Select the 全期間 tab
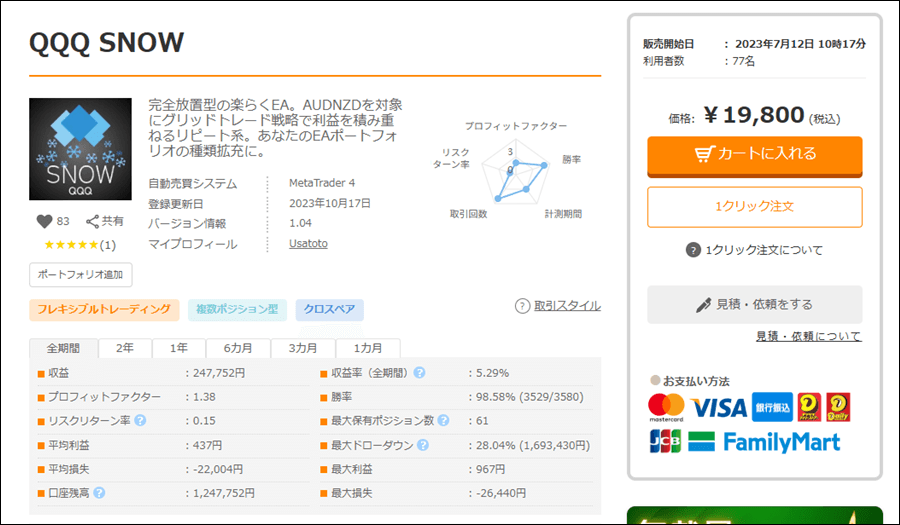This screenshot has height=525, width=900. 63,348
